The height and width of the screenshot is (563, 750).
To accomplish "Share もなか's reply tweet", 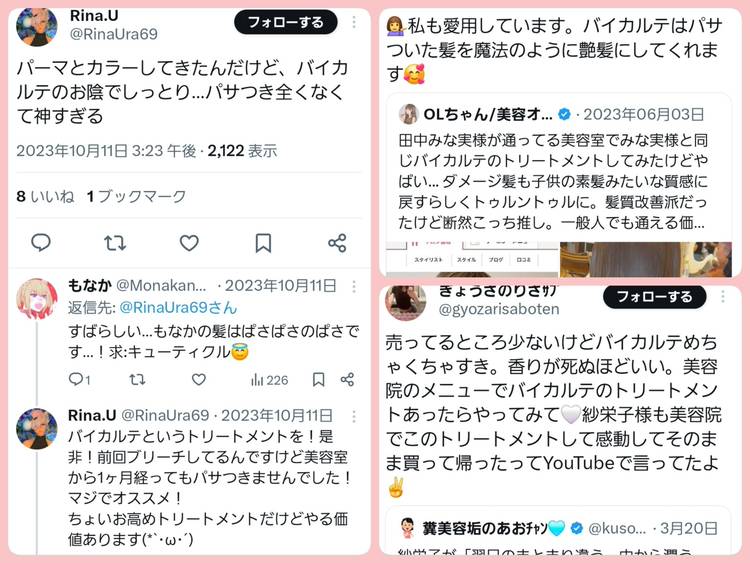I will click(347, 379).
